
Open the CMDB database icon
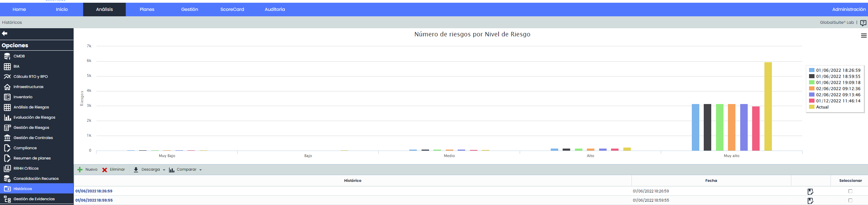click(7, 56)
